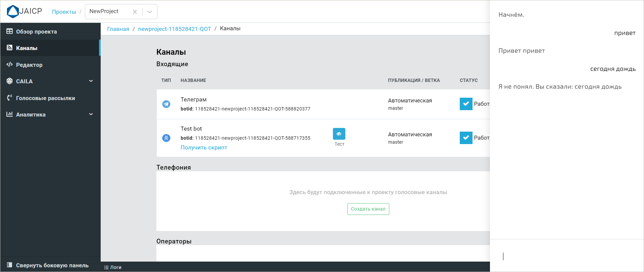Go to Главная breadcrumb
This screenshot has width=644, height=272.
click(x=118, y=29)
